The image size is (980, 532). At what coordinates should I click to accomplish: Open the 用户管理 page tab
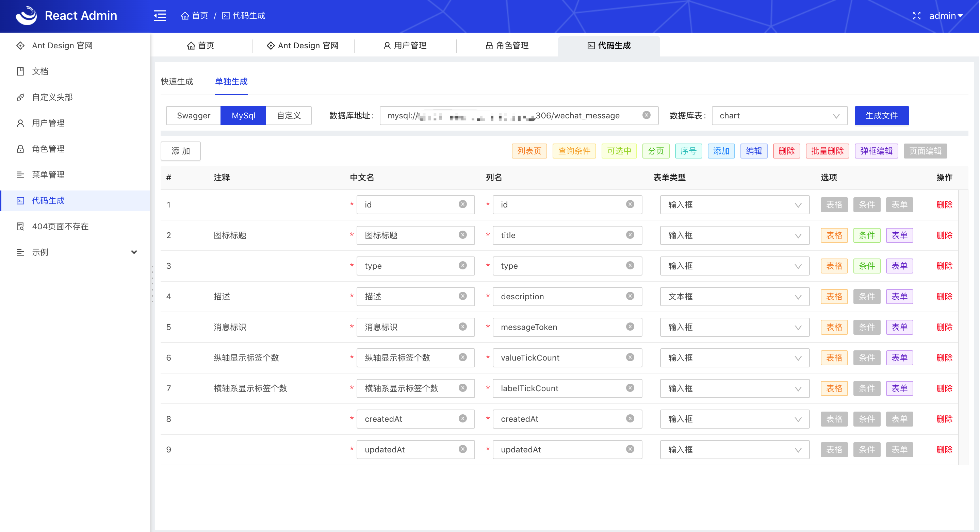405,46
